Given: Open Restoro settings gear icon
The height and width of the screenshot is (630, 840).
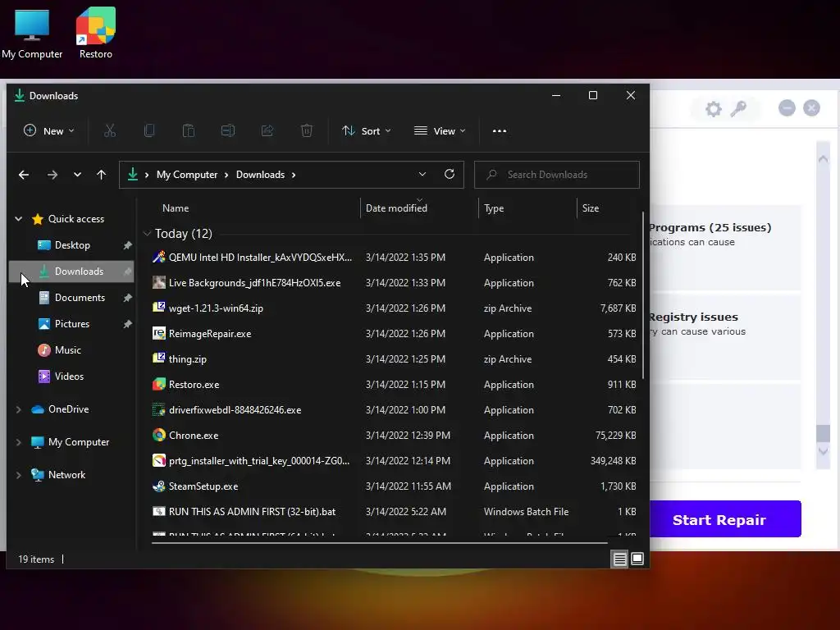Looking at the screenshot, I should 713,109.
